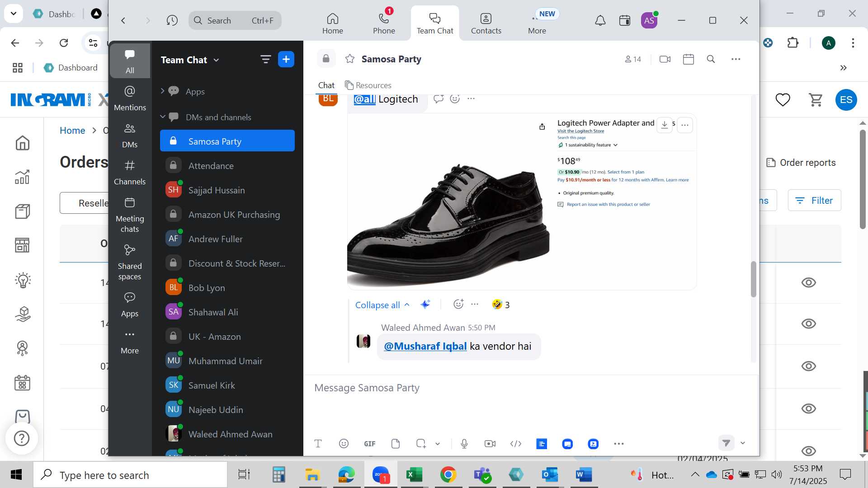Open More menu in the left sidebar
868x488 pixels.
[130, 342]
